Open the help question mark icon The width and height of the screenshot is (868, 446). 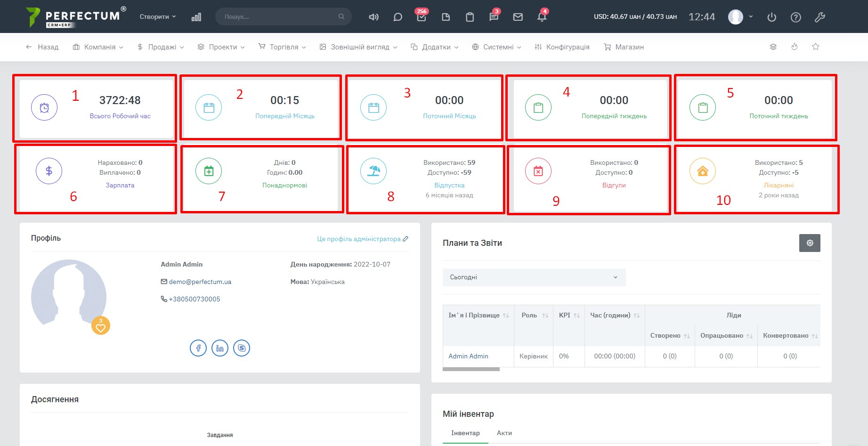(x=795, y=17)
